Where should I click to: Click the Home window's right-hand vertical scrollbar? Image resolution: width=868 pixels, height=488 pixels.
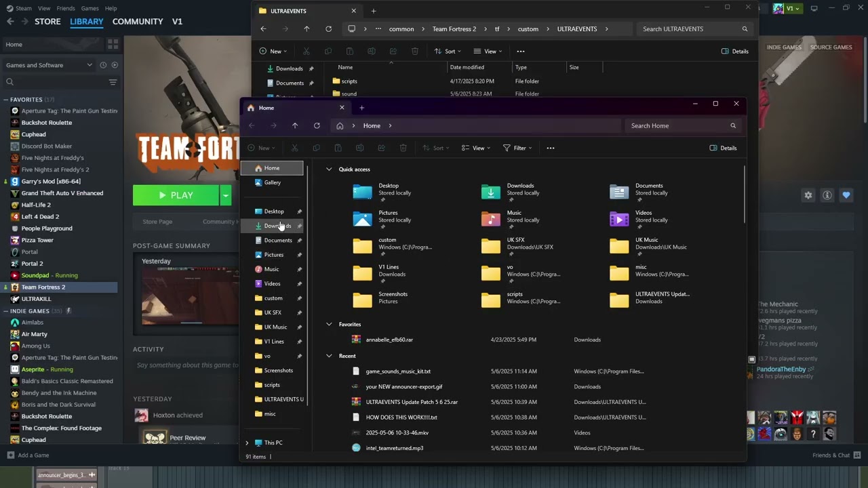click(745, 195)
